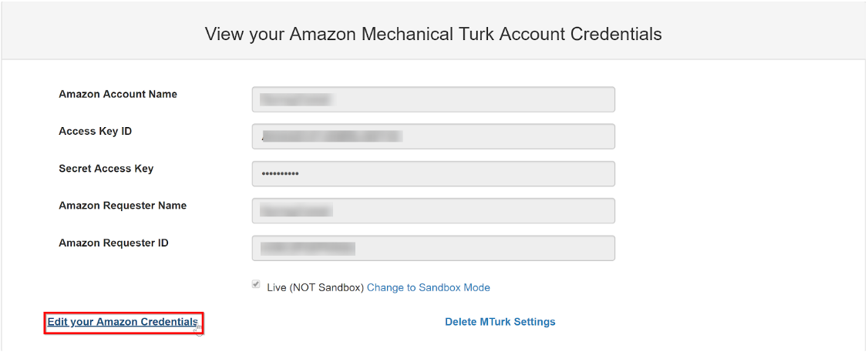Viewport: 868px width, 355px height.
Task: Click the blurred Amazon Account Name value
Action: [x=295, y=99]
